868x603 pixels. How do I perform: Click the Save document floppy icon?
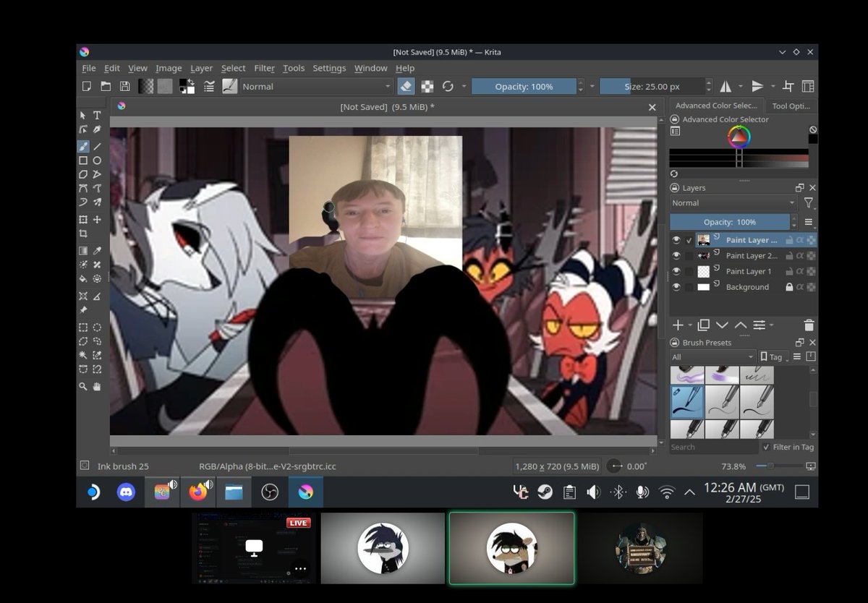125,86
